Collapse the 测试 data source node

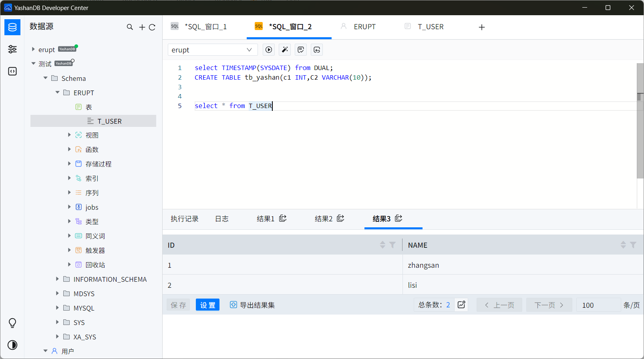pos(33,64)
